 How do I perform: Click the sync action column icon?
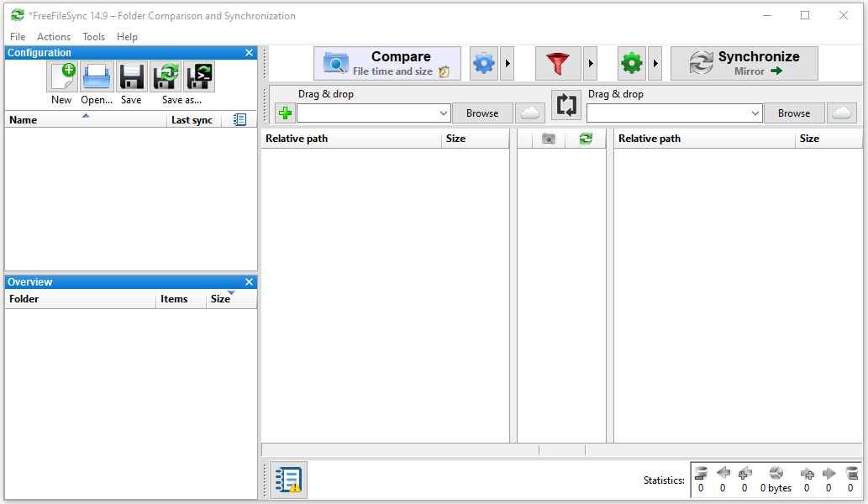click(x=586, y=139)
